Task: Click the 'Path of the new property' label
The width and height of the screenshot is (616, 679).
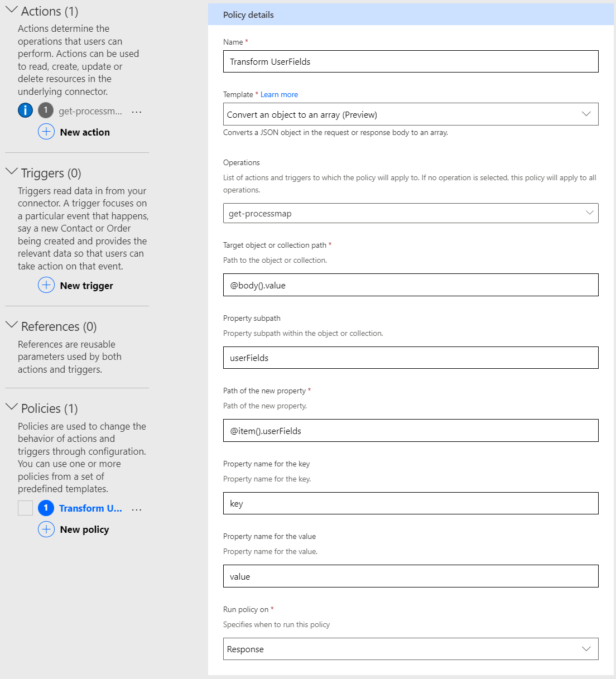Action: [x=264, y=391]
